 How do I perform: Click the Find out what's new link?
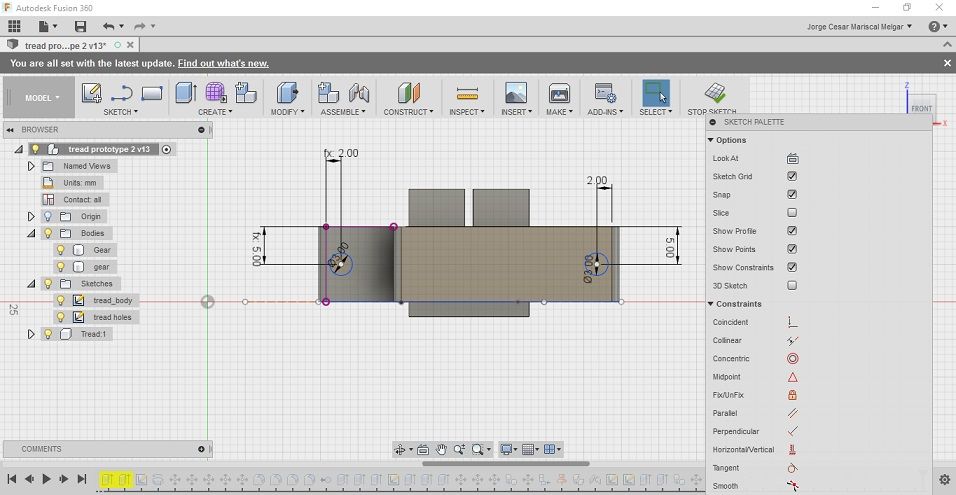(x=223, y=63)
